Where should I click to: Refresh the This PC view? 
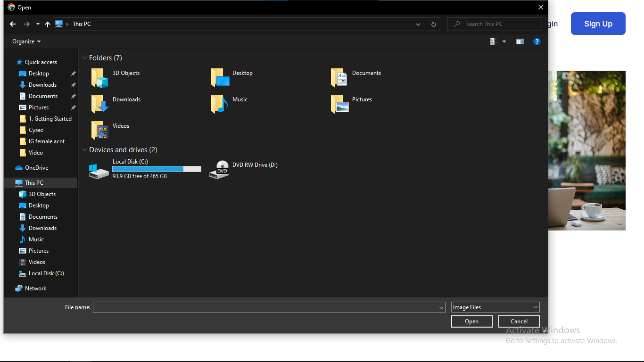(434, 24)
